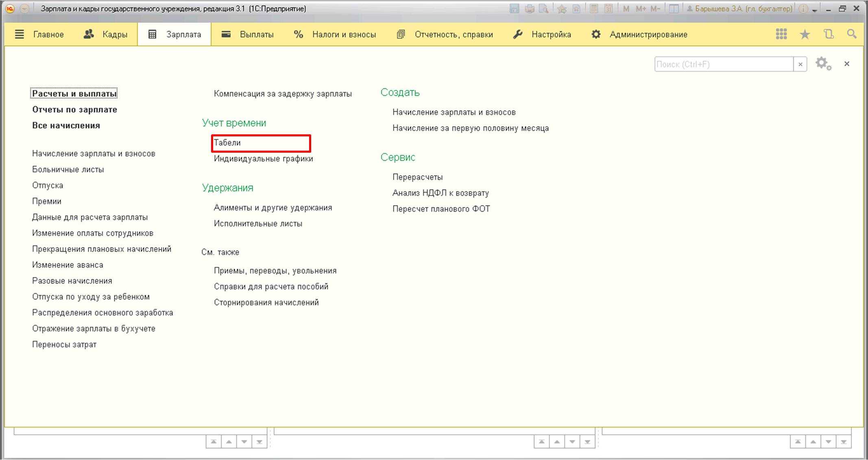Open Отпуска по уходу за ребенком
This screenshot has width=868, height=460.
pos(91,296)
